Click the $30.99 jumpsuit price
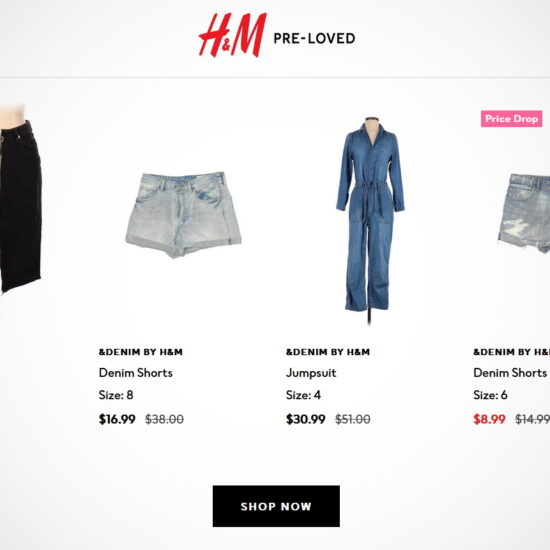550x550 pixels. [x=306, y=419]
